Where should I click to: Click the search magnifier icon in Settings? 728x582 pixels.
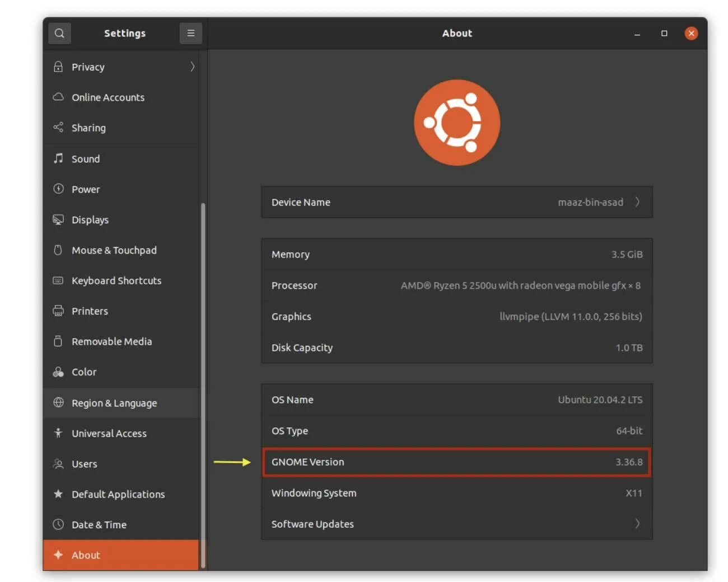click(59, 33)
